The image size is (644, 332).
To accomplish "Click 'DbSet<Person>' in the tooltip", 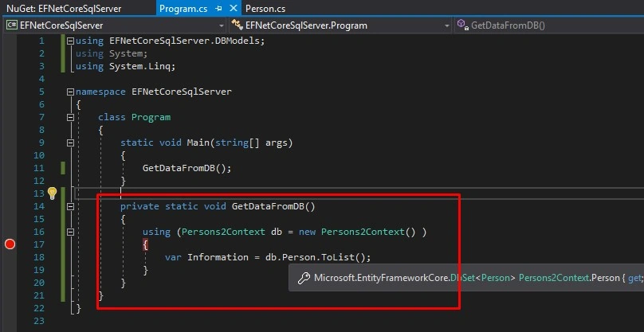I will pos(483,278).
